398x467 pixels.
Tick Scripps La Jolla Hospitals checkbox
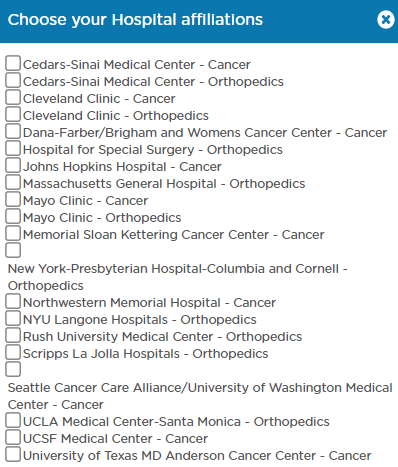(13, 352)
